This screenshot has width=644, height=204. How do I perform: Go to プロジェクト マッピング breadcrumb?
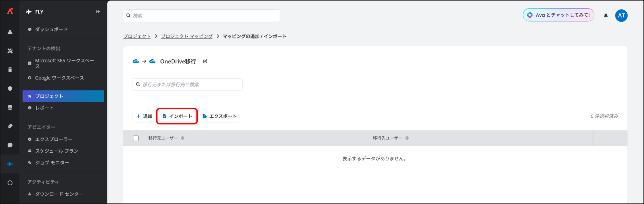[187, 36]
